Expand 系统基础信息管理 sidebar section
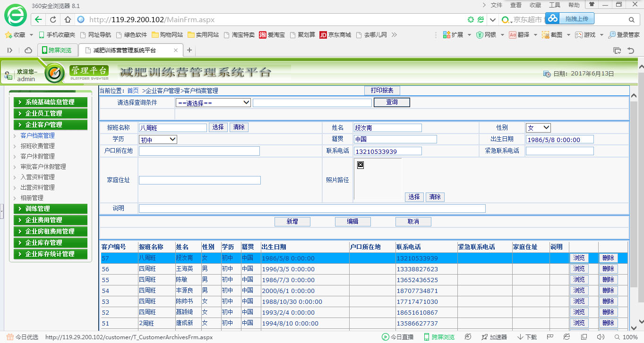 (x=51, y=102)
